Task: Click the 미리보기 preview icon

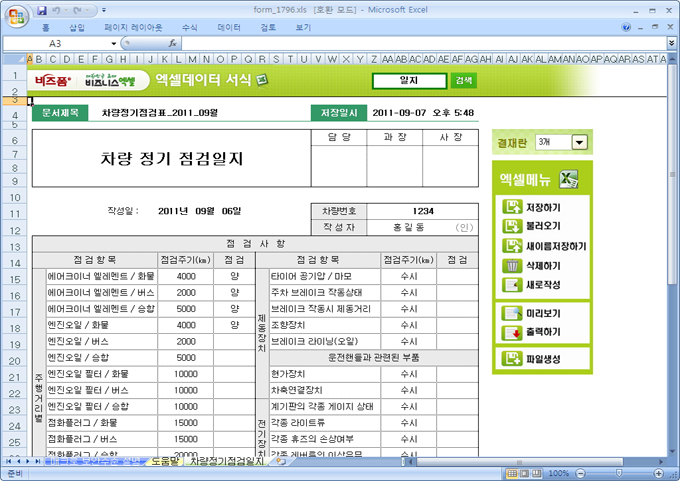Action: coord(512,313)
